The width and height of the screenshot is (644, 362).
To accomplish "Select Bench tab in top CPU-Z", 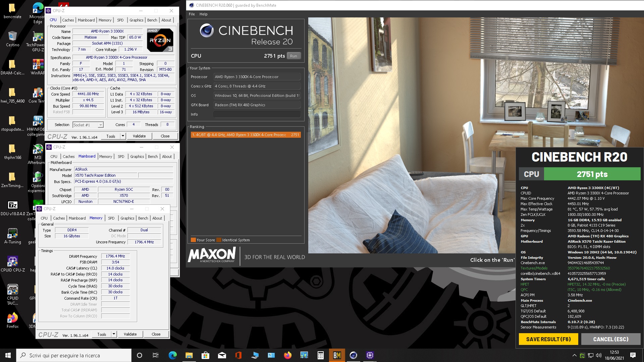I will [152, 20].
